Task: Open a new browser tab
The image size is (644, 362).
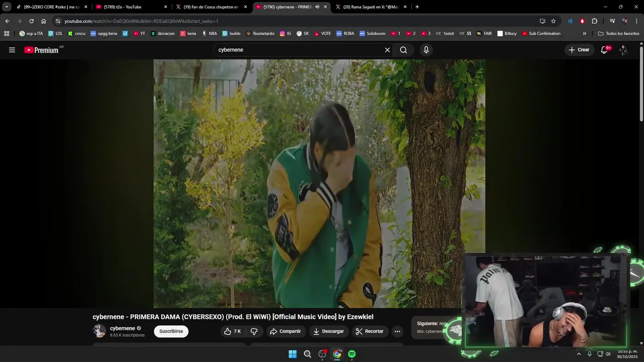Action: 417,7
